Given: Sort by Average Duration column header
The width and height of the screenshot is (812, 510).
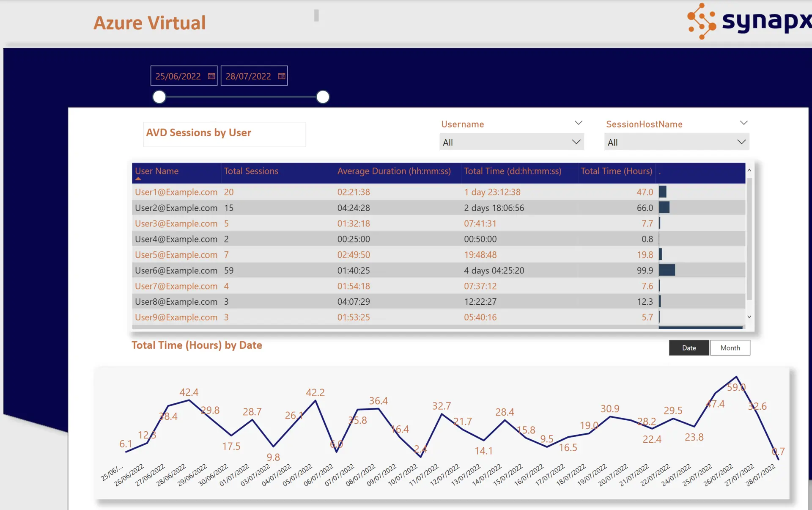Looking at the screenshot, I should (x=394, y=171).
